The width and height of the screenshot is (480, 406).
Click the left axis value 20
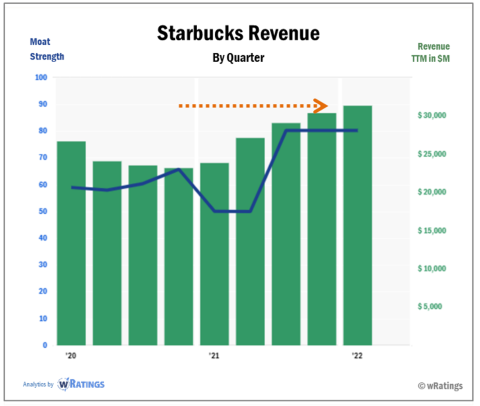[x=43, y=291]
